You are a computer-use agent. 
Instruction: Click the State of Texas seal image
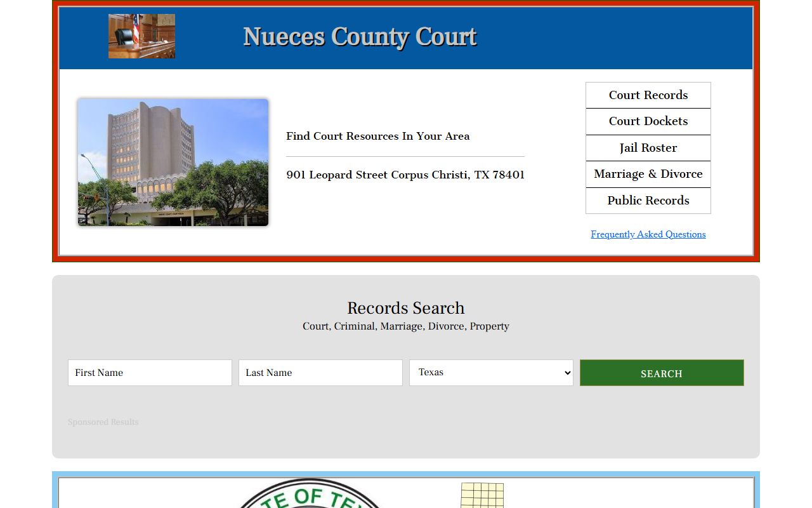click(x=311, y=493)
